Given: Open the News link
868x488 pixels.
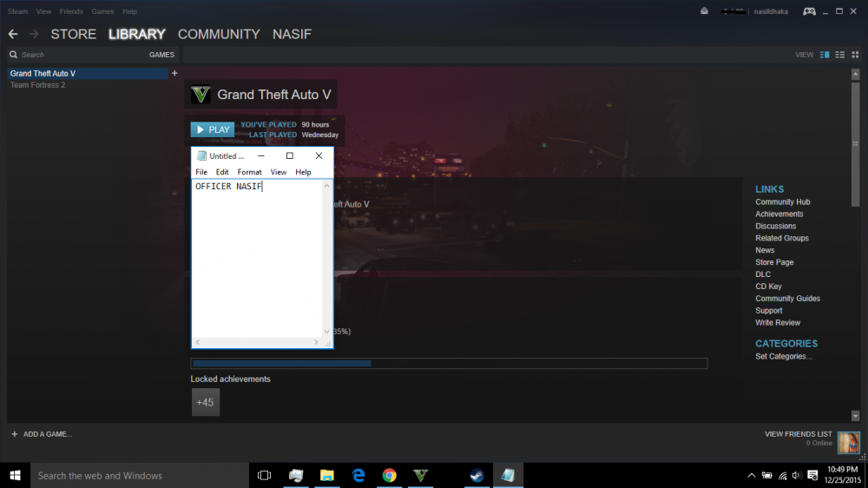Looking at the screenshot, I should 765,250.
